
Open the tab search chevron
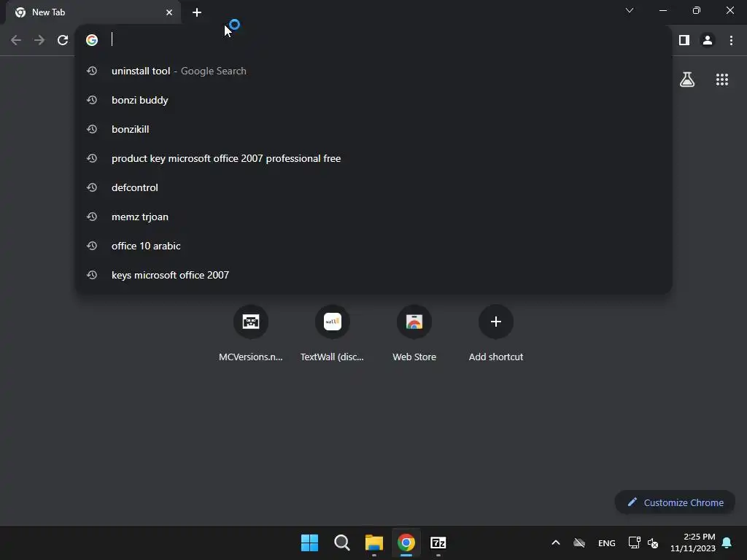tap(630, 10)
